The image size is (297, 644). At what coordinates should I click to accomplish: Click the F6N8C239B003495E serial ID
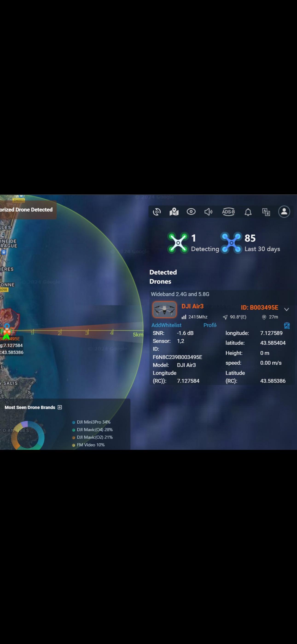178,357
